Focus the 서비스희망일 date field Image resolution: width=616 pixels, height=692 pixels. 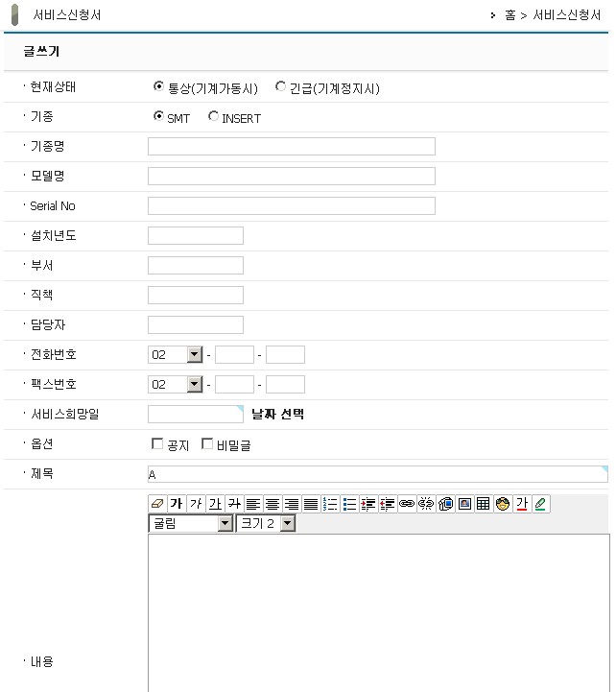pyautogui.click(x=196, y=415)
